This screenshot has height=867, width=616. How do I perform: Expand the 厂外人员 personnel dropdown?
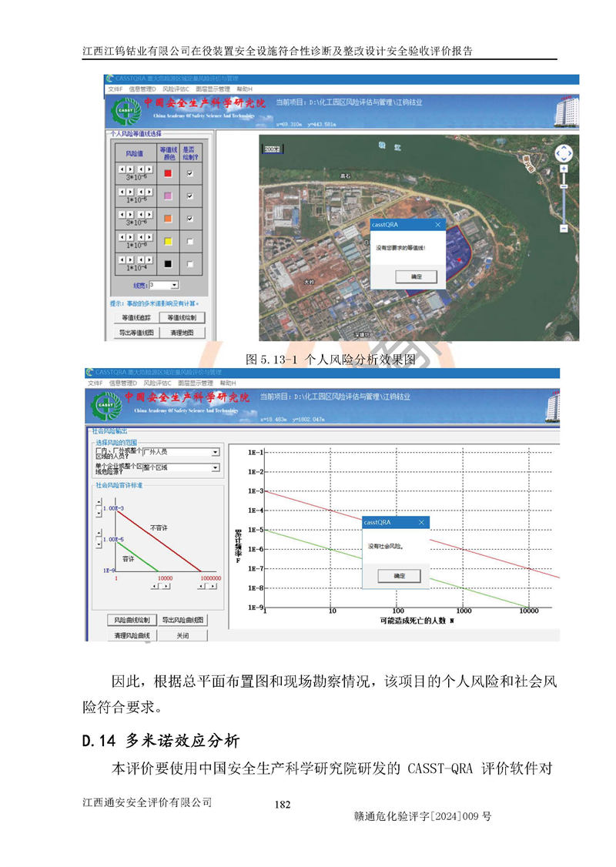click(x=215, y=453)
